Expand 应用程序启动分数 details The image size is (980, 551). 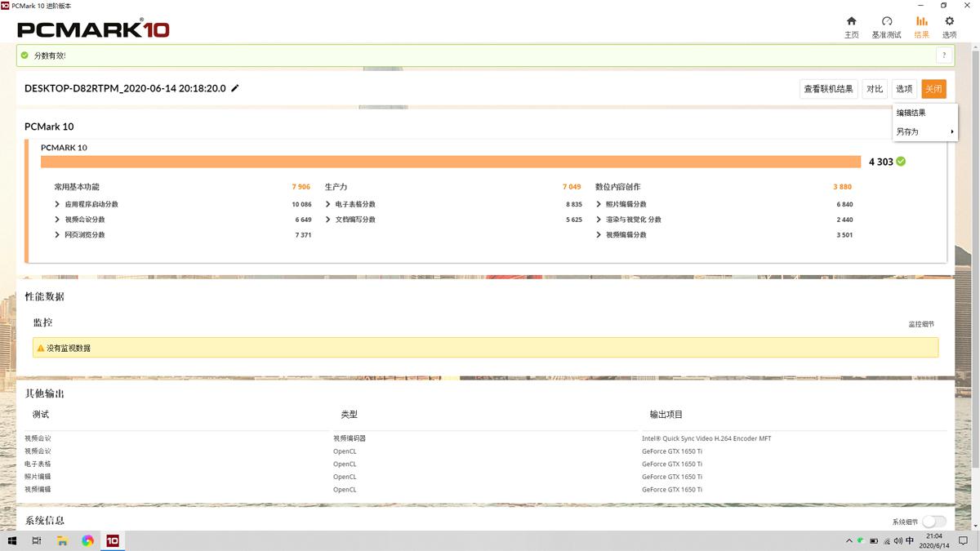(57, 204)
